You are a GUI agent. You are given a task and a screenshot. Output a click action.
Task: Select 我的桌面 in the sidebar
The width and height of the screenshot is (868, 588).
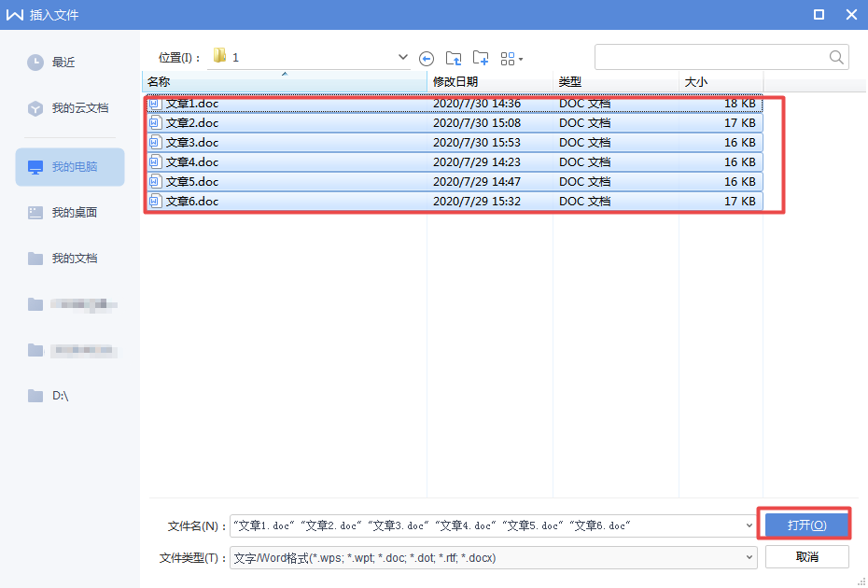(74, 213)
